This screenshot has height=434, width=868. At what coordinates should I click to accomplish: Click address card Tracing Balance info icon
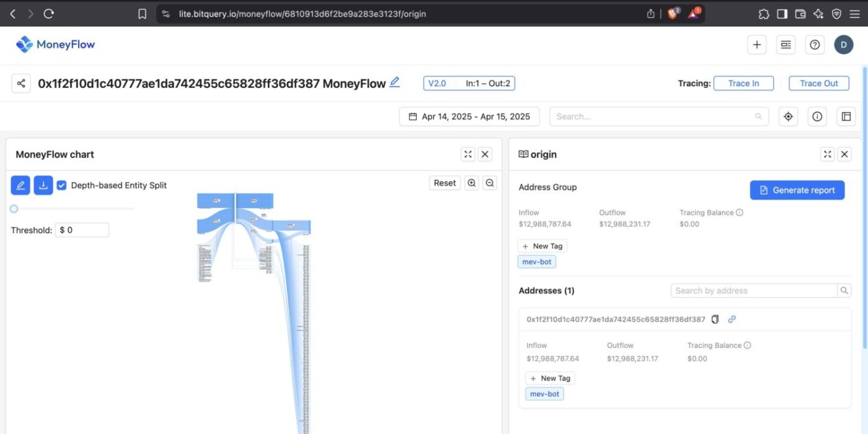(747, 345)
